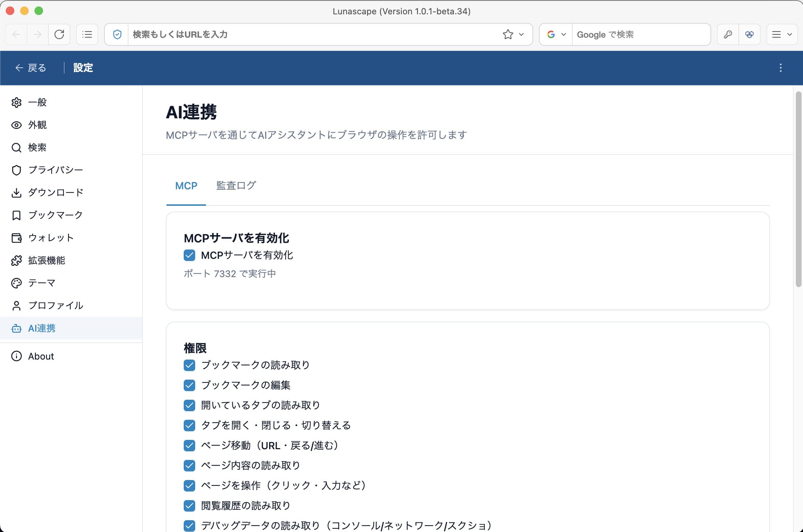Switch to the MCP tab
This screenshot has height=532, width=803.
click(x=186, y=186)
